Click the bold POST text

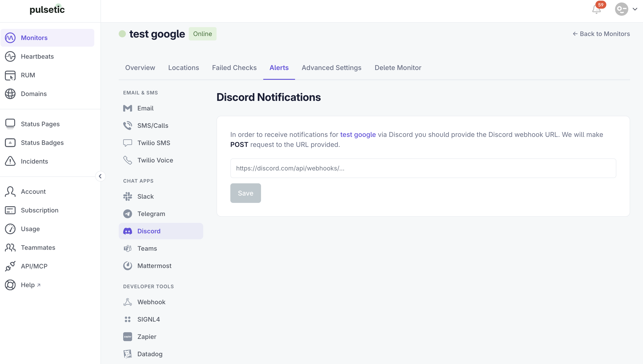239,144
